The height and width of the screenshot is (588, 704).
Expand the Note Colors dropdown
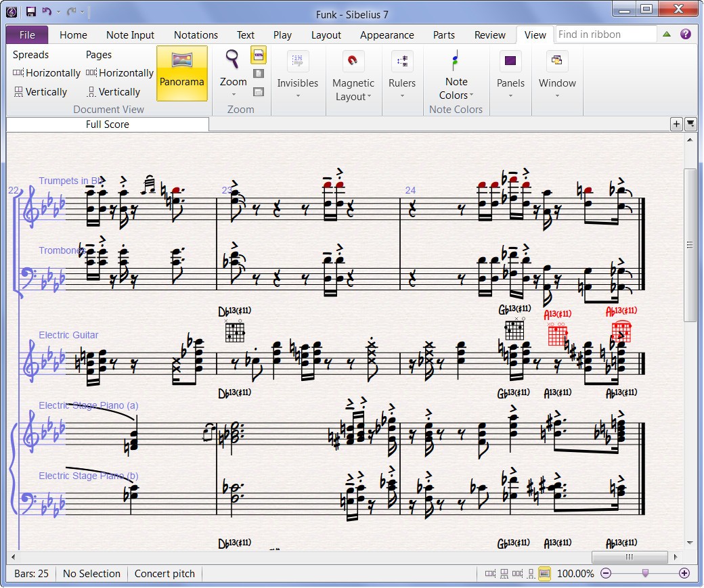[x=471, y=95]
